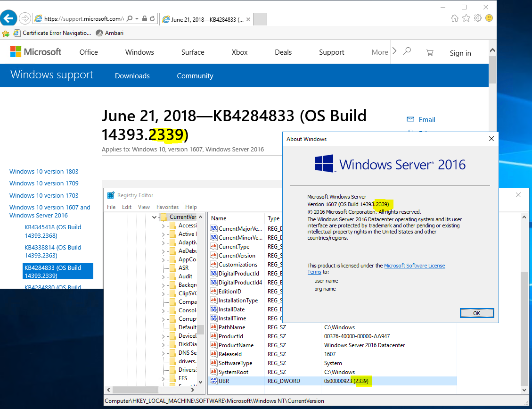Open the Xbox menu item

(239, 52)
